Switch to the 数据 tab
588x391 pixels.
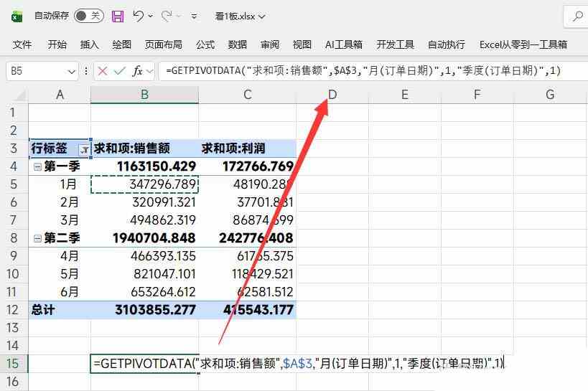(238, 44)
